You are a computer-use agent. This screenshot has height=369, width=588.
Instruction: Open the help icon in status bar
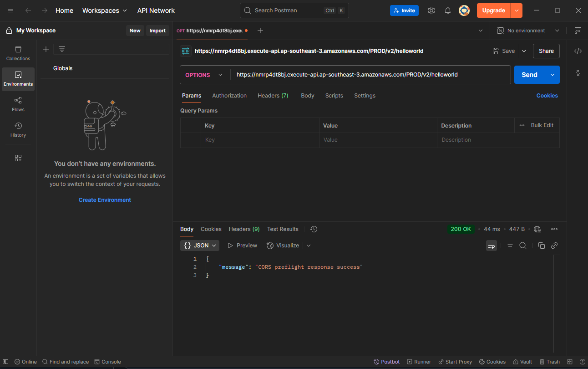coord(582,362)
